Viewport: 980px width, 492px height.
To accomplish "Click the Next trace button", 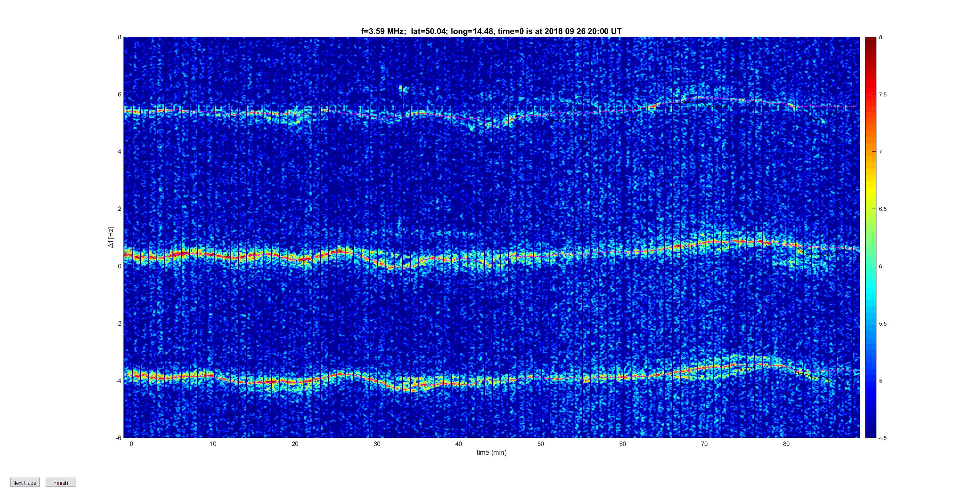I will (25, 483).
